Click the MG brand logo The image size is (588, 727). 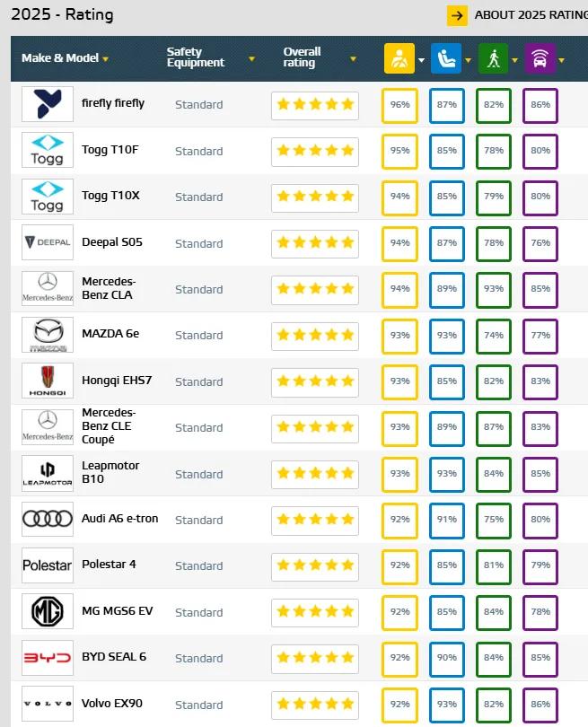click(48, 611)
